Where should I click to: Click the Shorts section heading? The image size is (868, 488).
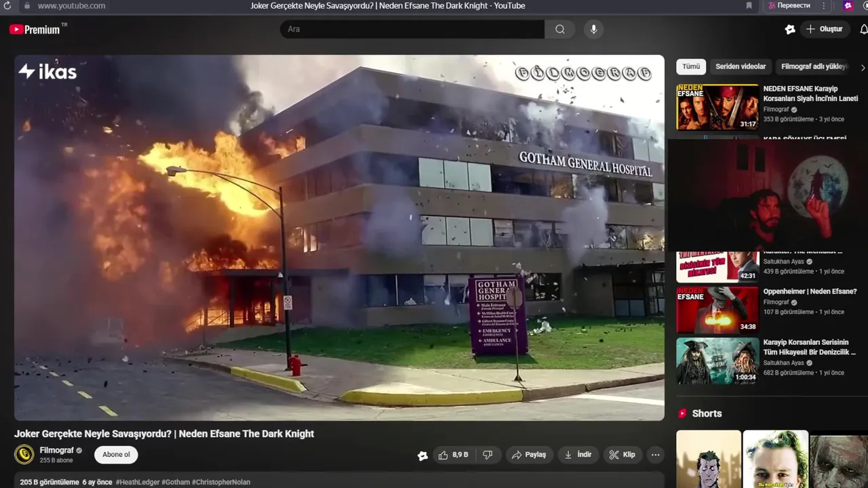click(x=707, y=413)
